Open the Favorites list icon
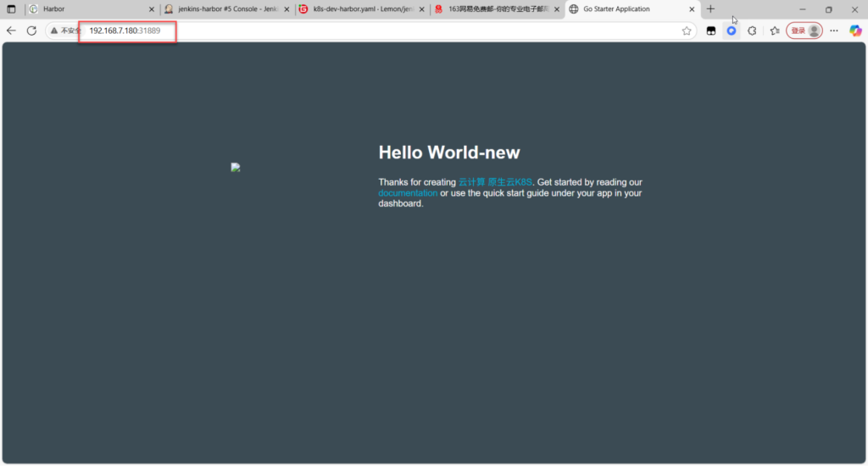Screen dimensions: 868x466 pyautogui.click(x=774, y=31)
